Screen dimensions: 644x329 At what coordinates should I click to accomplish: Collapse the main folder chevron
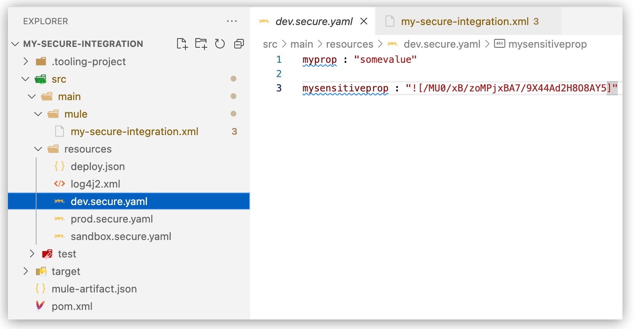pyautogui.click(x=32, y=96)
